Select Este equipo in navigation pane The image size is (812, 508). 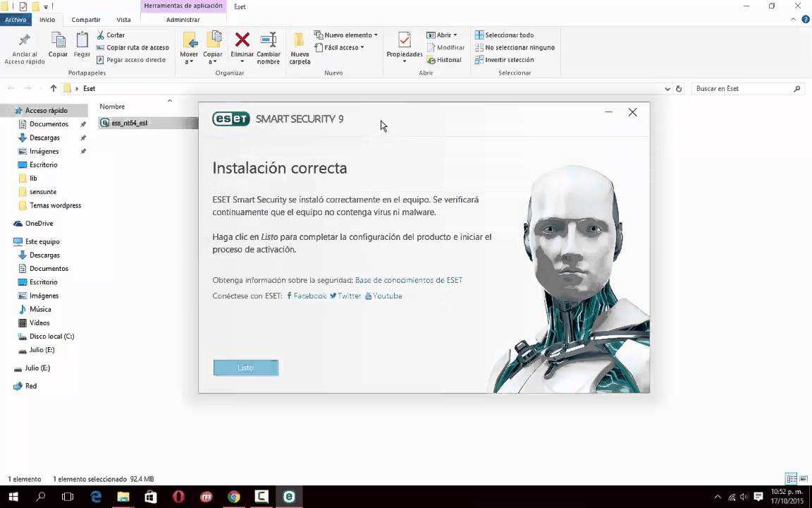point(42,241)
